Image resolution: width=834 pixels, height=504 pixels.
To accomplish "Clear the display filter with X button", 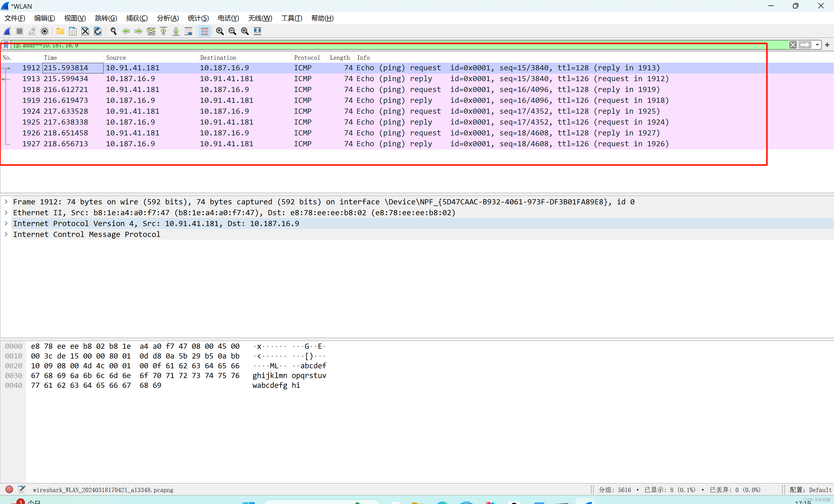I will pyautogui.click(x=792, y=45).
